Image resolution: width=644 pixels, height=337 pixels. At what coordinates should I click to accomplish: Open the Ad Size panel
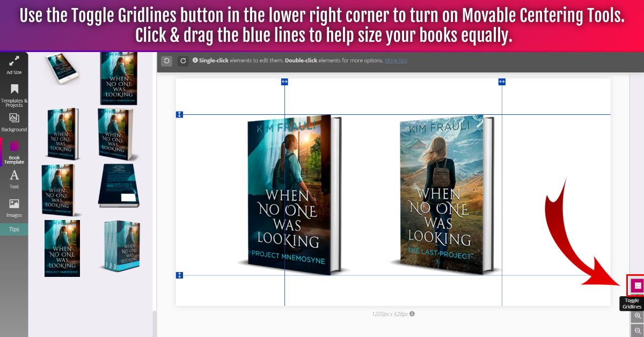pyautogui.click(x=14, y=65)
